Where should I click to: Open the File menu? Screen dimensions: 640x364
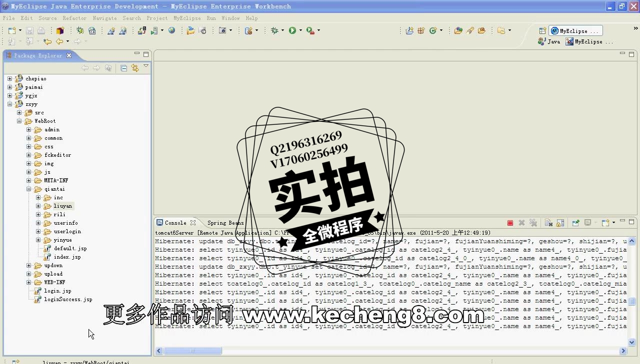(8, 18)
